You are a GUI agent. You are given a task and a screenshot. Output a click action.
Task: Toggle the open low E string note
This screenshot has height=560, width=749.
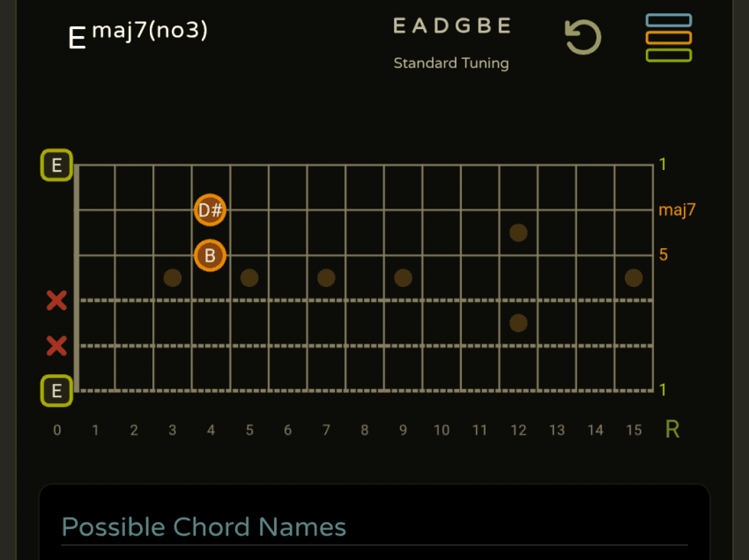pos(57,390)
